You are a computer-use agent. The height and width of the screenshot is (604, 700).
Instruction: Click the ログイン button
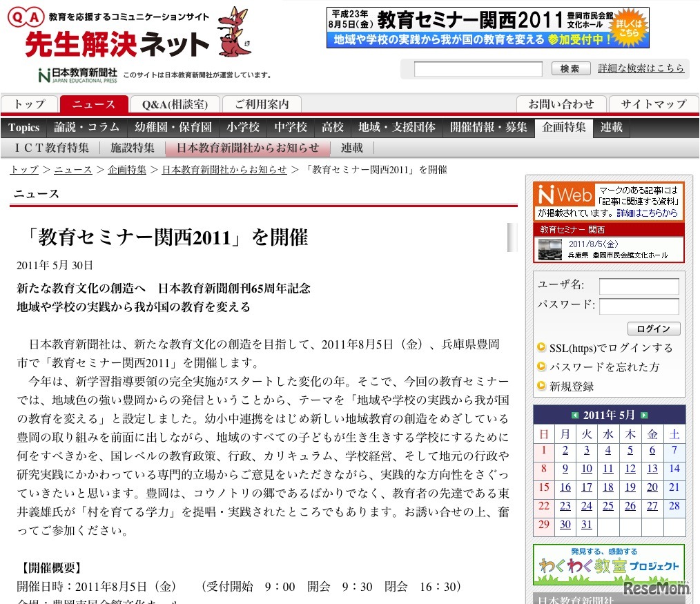coord(654,329)
